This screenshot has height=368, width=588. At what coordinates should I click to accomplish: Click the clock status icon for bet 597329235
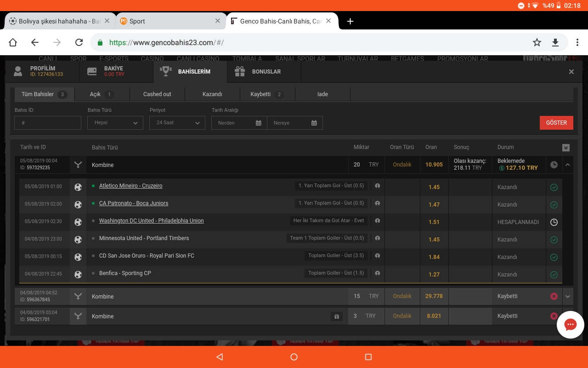pos(554,164)
